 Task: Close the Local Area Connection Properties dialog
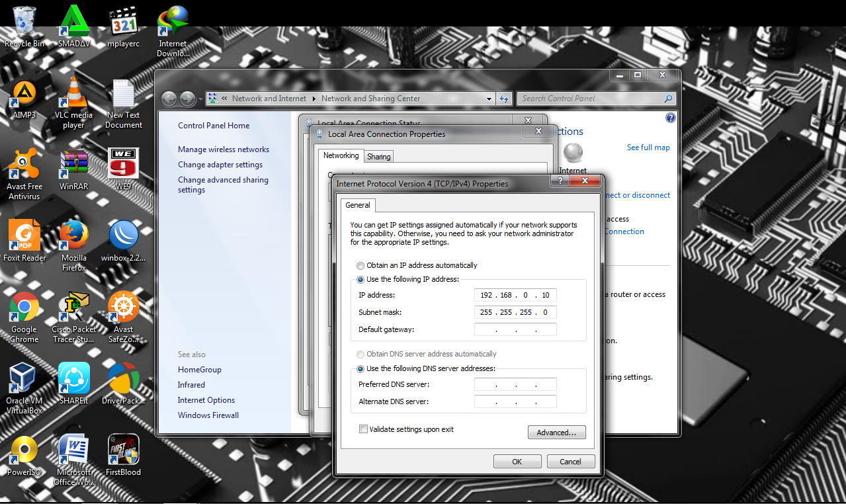point(537,131)
